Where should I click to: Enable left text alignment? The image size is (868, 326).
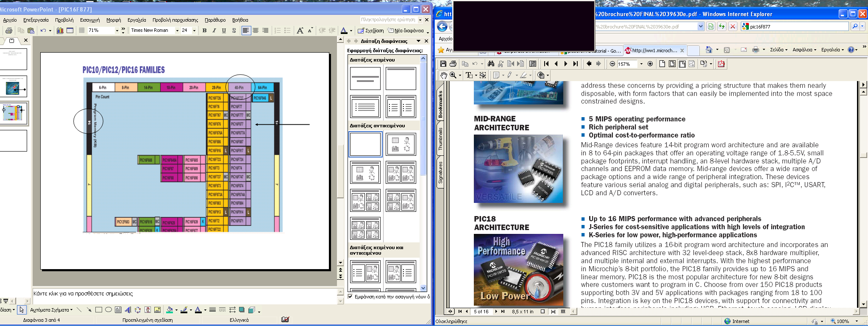point(246,31)
